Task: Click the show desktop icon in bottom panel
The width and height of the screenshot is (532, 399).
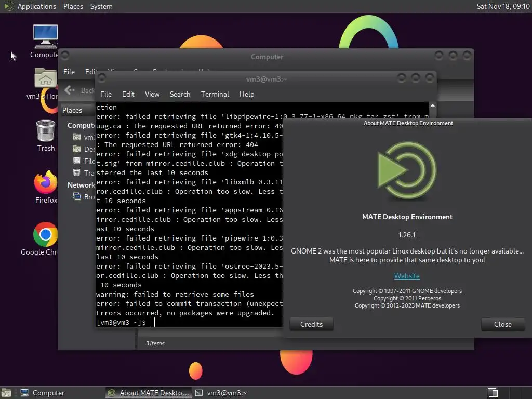Action: [x=6, y=393]
